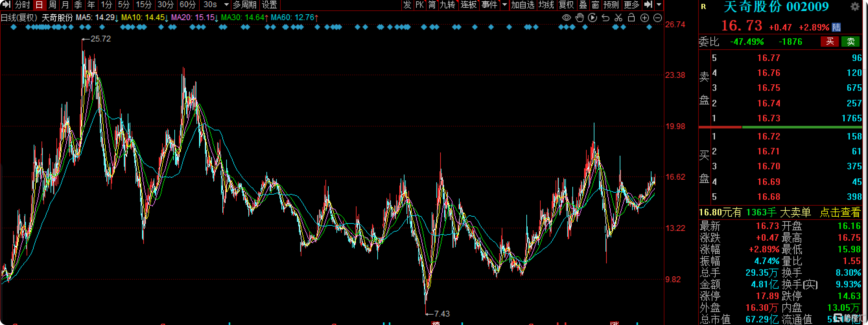Select the 30分 period

pyautogui.click(x=166, y=5)
